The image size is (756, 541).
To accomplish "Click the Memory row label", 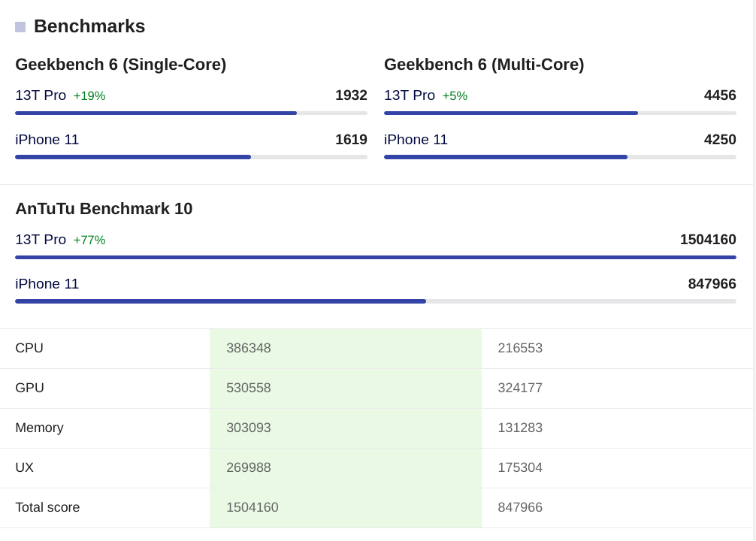I will (40, 428).
